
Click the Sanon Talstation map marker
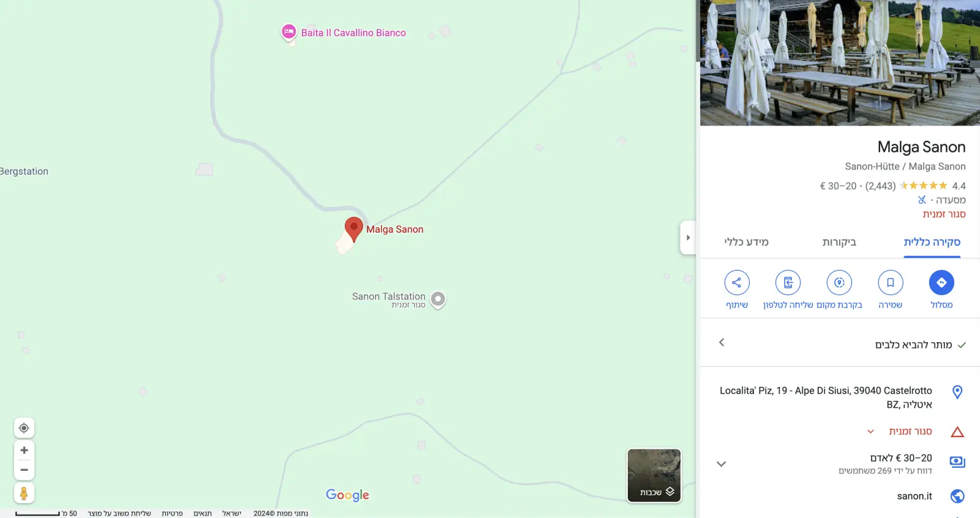pyautogui.click(x=438, y=299)
